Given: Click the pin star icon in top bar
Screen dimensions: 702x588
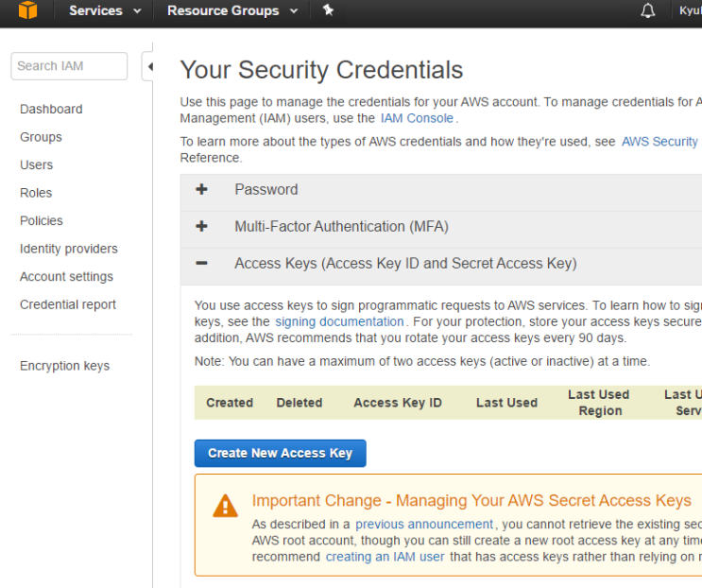Looking at the screenshot, I should click(328, 10).
